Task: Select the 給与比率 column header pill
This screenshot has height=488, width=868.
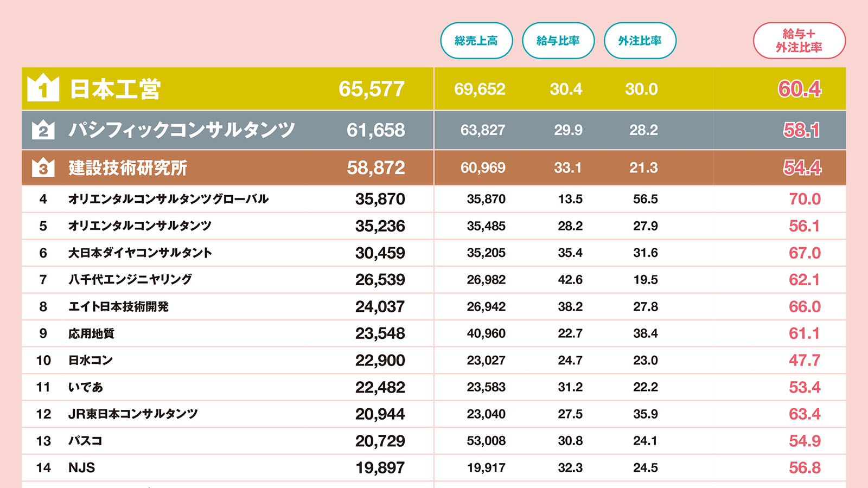Action: pos(558,41)
